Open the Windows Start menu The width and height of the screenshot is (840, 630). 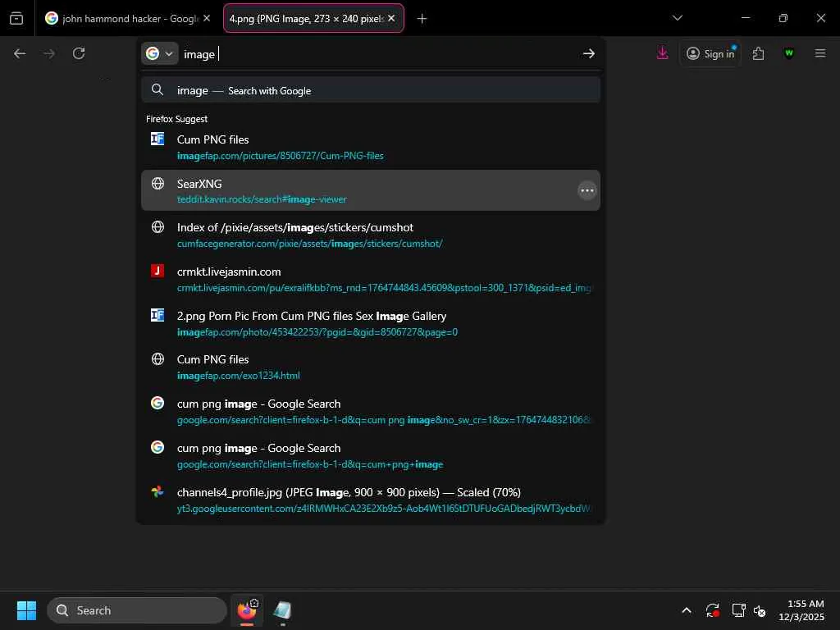pos(26,610)
